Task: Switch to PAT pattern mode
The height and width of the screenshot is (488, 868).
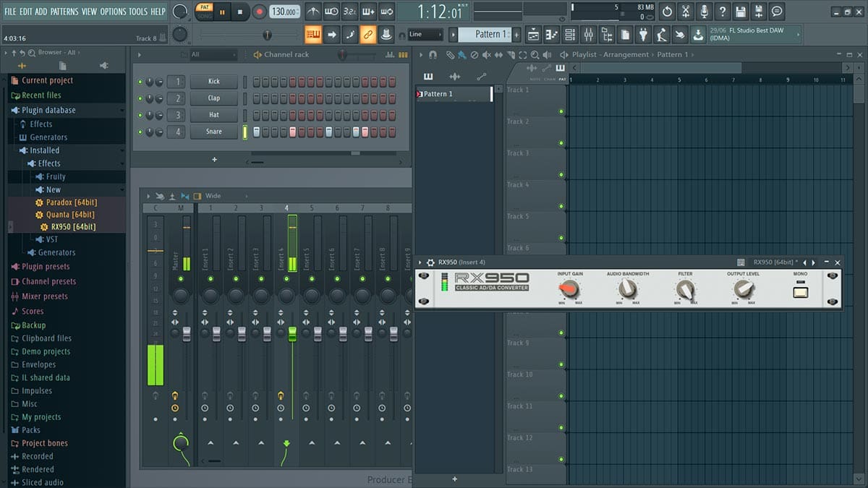Action: (x=204, y=7)
